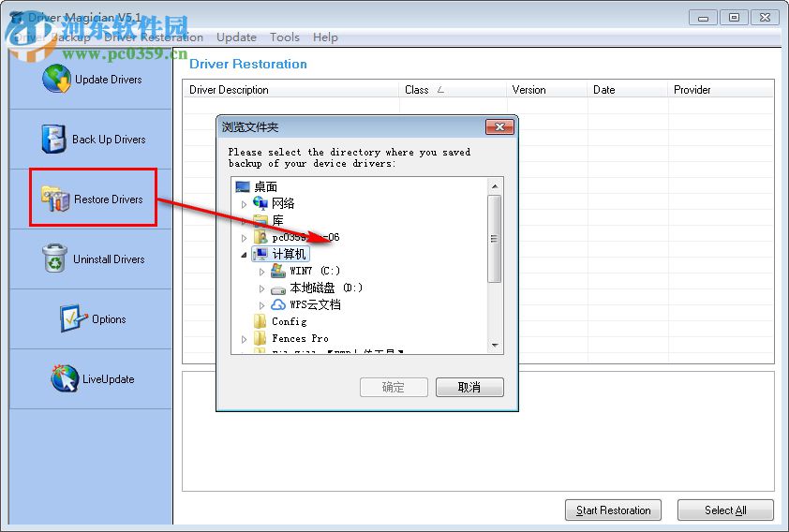
Task: Click the WIN7 (C:) drive icon
Action: coord(278,271)
